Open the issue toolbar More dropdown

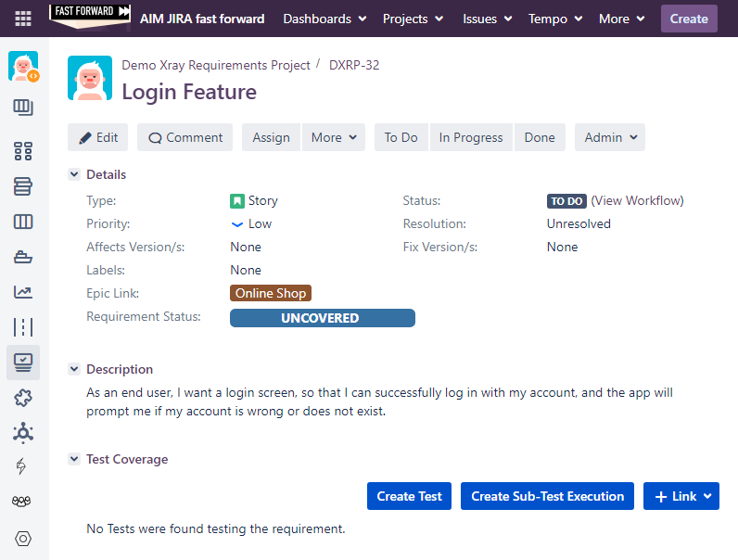click(334, 137)
